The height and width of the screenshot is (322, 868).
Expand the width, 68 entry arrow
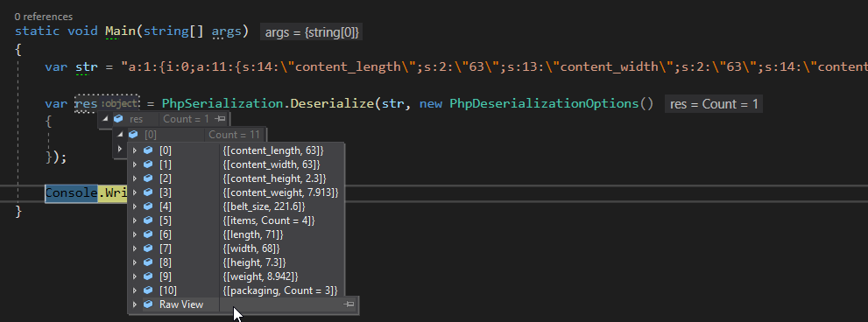135,248
